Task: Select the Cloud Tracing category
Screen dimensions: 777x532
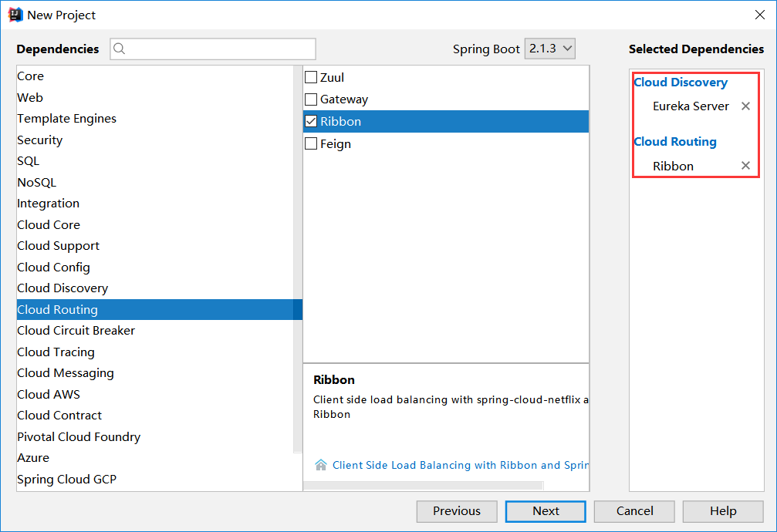Action: pos(154,352)
